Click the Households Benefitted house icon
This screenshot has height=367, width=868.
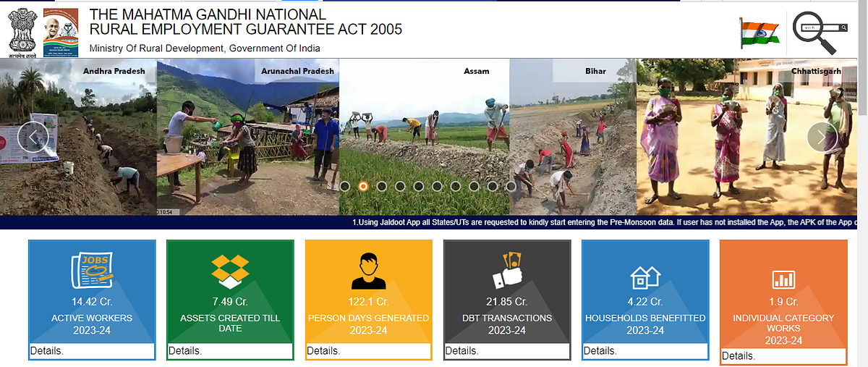tap(645, 277)
